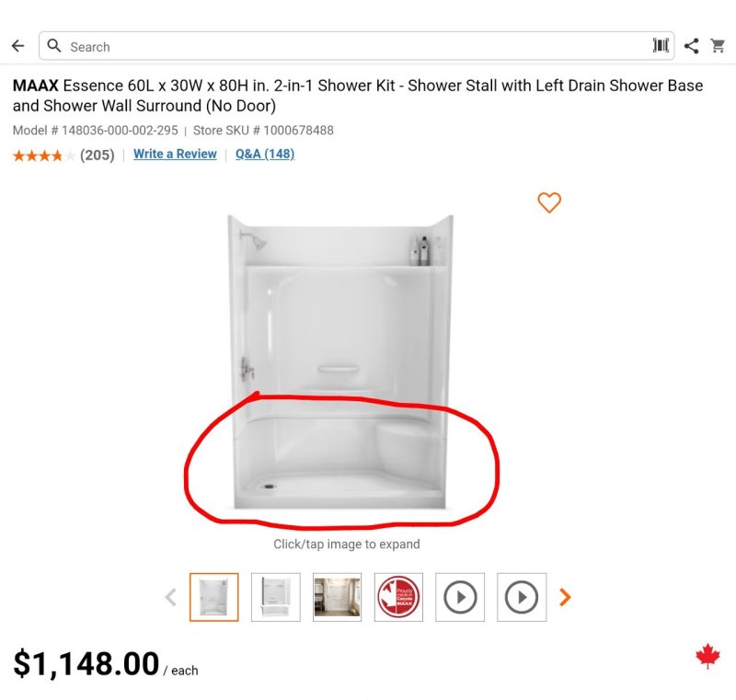
Task: Click the red maple leaf icon
Action: click(707, 657)
